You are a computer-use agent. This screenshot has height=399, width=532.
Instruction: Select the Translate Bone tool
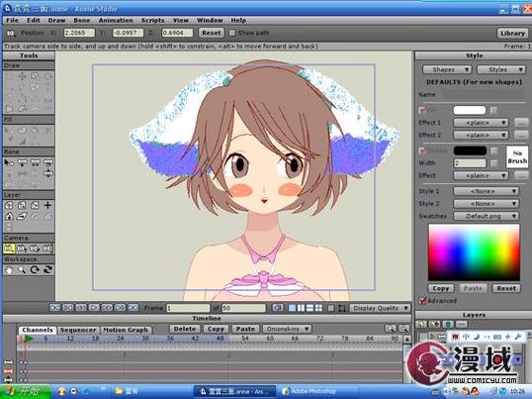(22, 162)
